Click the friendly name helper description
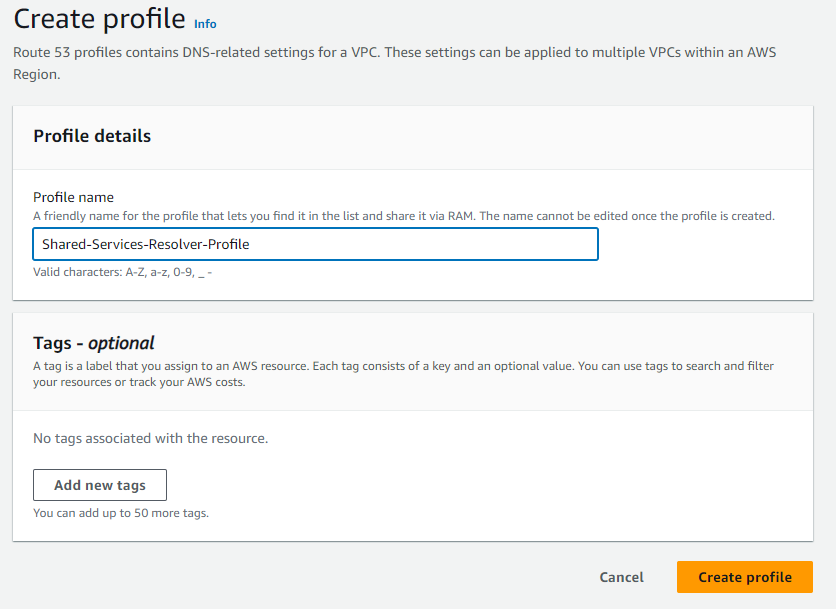Screen dimensions: 836x609 point(400,216)
